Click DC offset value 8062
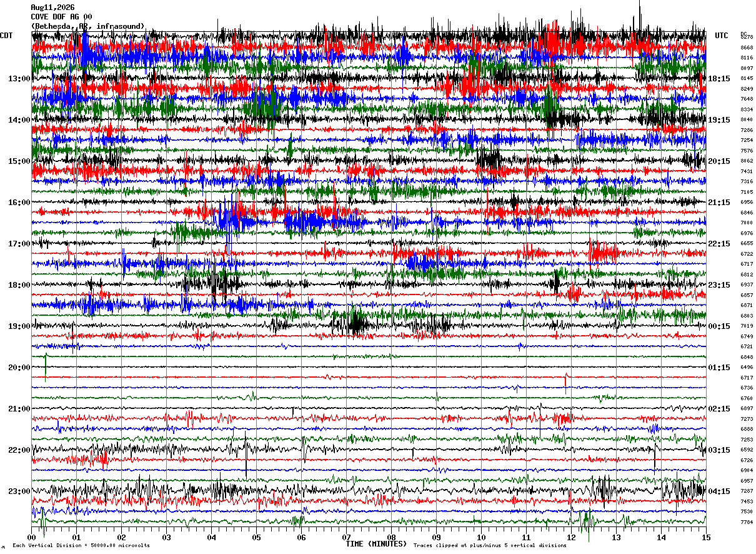The image size is (756, 554). (747, 161)
